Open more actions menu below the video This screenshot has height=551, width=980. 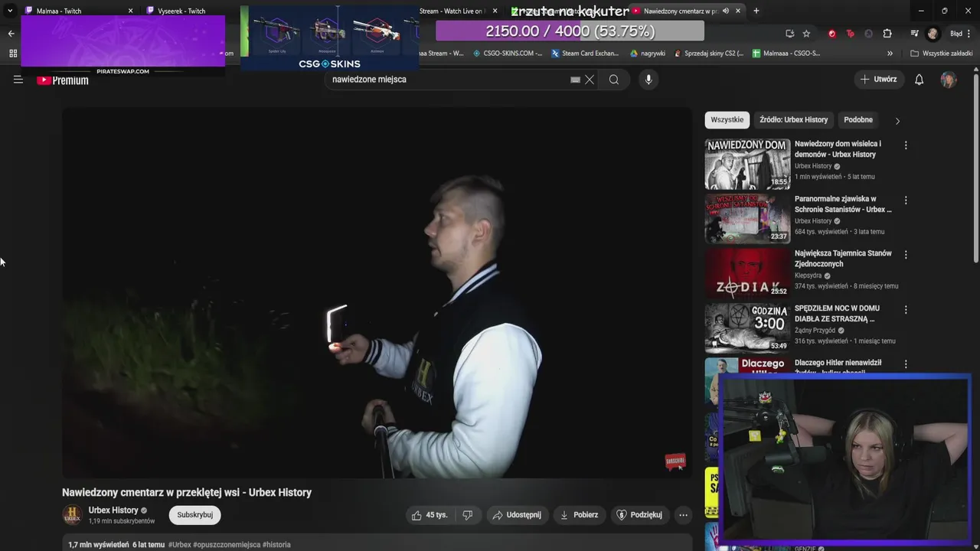click(x=683, y=515)
